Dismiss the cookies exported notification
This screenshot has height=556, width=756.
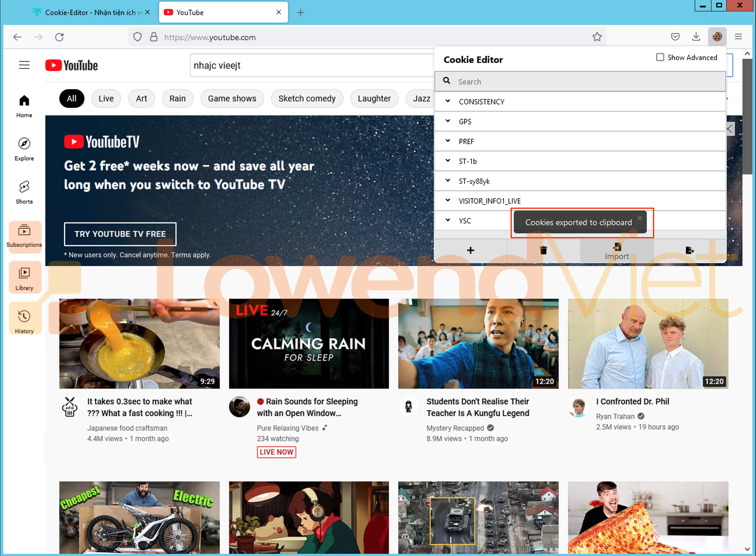[640, 218]
